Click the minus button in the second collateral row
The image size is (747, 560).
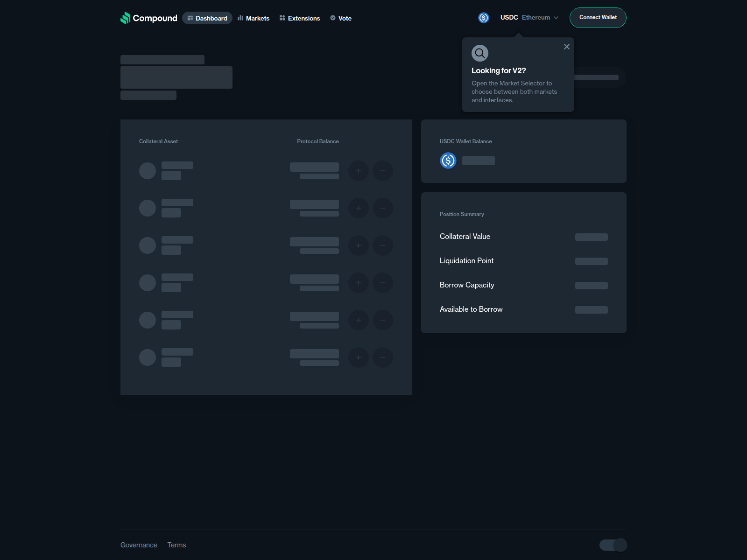point(383,208)
